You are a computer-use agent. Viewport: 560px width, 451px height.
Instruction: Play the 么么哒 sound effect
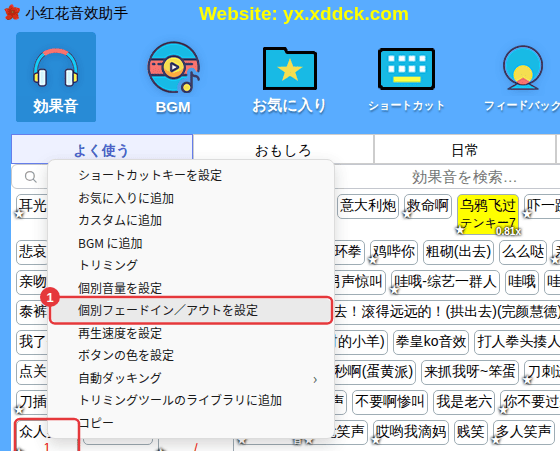523,252
